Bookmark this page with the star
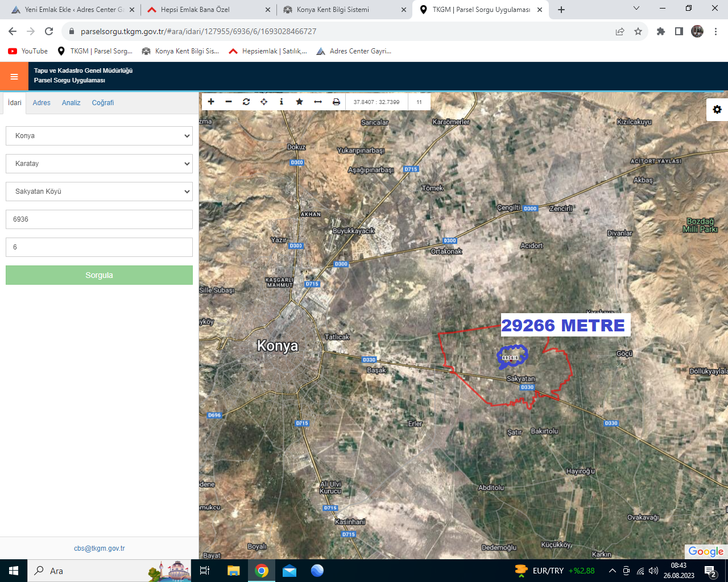 click(x=638, y=31)
